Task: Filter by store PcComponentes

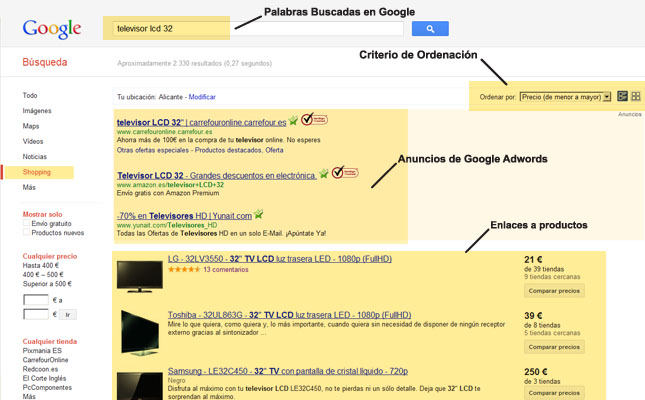Action: (x=47, y=388)
